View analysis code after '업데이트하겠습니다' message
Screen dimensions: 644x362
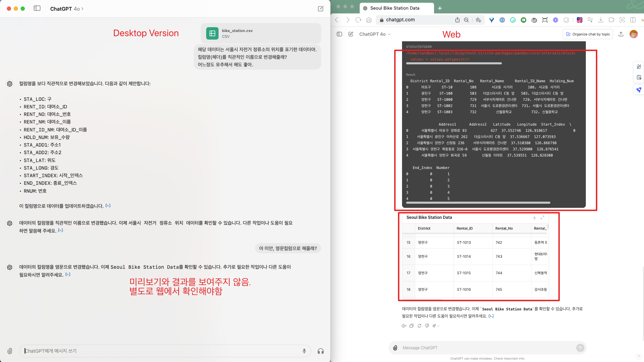108,205
